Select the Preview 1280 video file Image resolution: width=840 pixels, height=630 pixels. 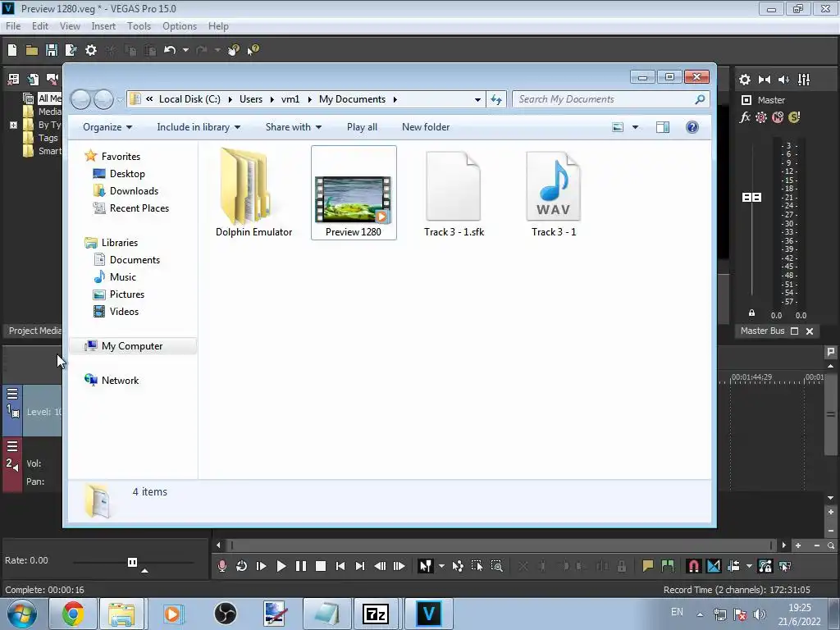click(354, 193)
